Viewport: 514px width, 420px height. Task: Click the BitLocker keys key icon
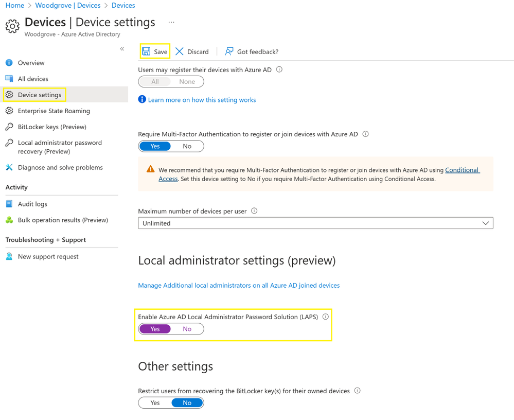click(x=9, y=127)
